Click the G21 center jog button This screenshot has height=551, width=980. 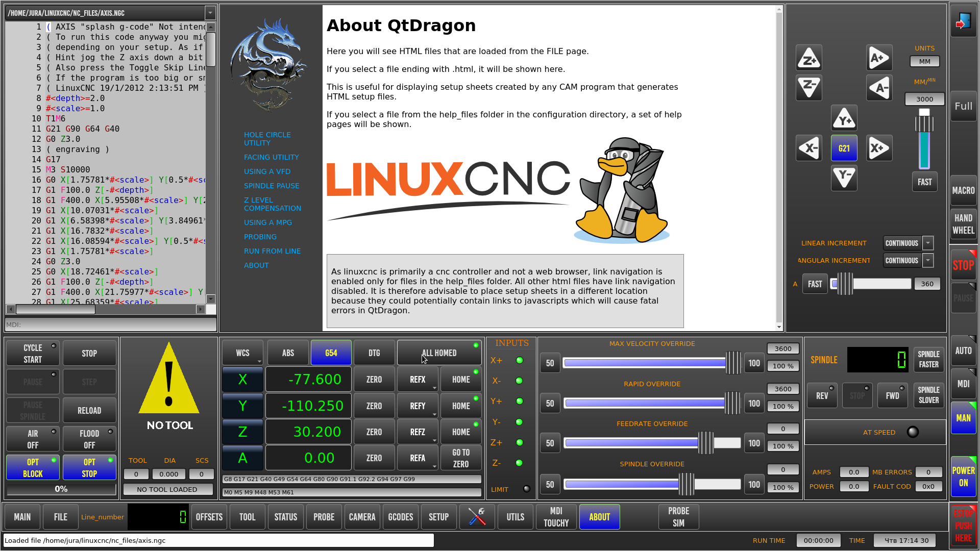(x=844, y=148)
